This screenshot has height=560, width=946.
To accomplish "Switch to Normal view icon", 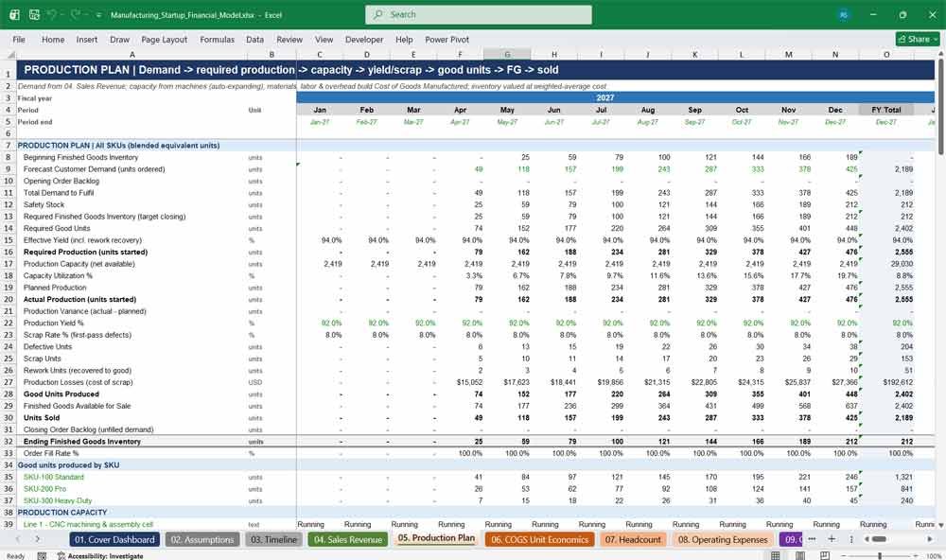I will (776, 555).
